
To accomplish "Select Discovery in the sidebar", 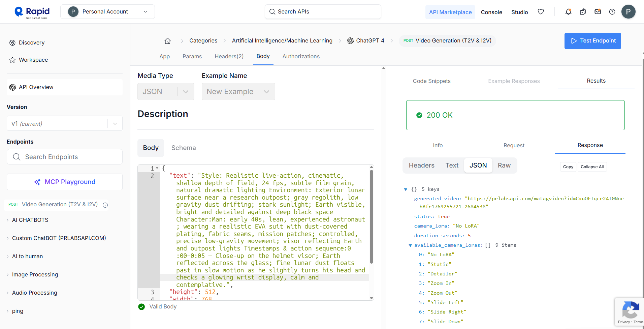I will (x=32, y=42).
